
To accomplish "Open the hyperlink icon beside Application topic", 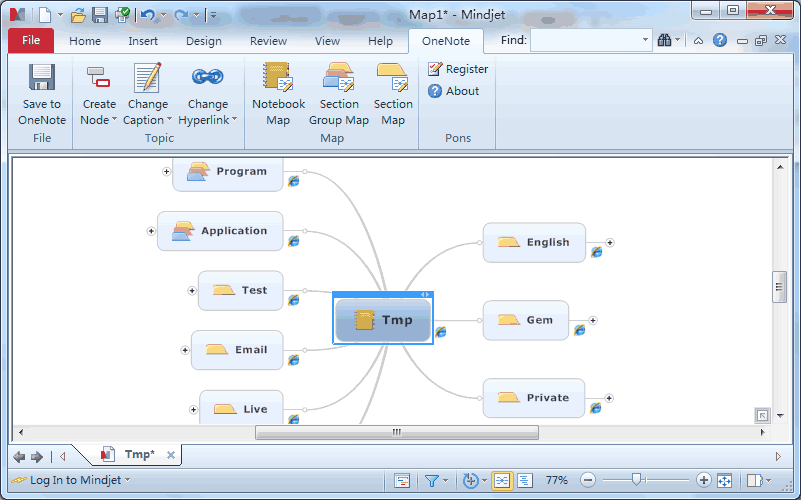I will tap(293, 241).
